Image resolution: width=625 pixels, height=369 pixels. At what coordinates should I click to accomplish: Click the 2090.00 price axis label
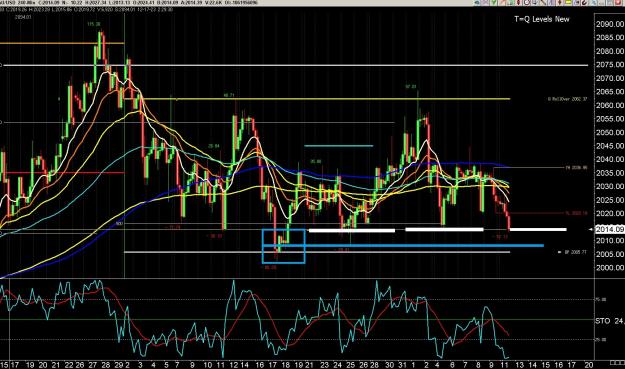610,24
